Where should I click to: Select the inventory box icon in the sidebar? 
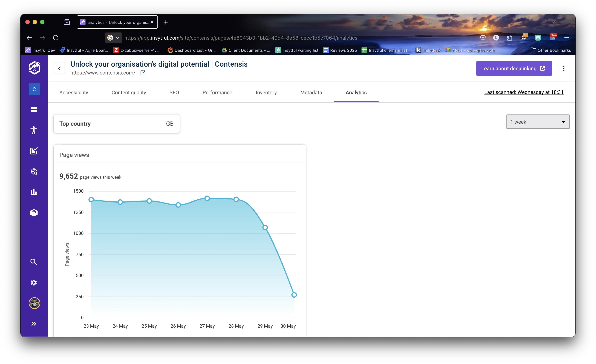[x=34, y=212]
